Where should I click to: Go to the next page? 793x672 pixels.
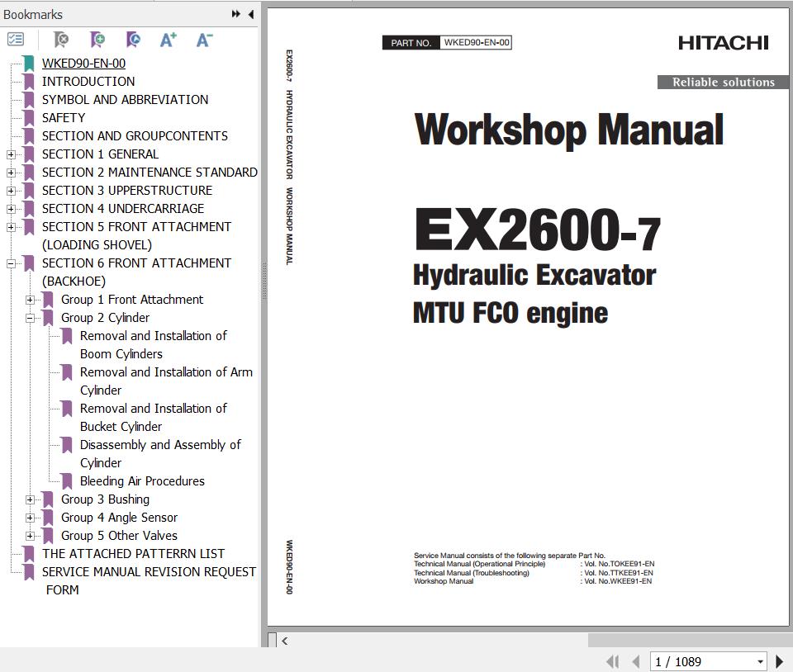(779, 661)
